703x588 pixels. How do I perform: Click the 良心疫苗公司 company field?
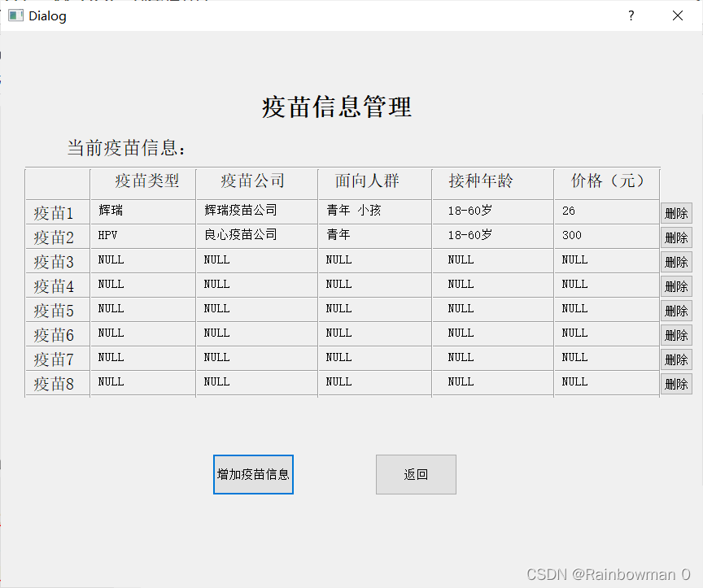coord(256,236)
